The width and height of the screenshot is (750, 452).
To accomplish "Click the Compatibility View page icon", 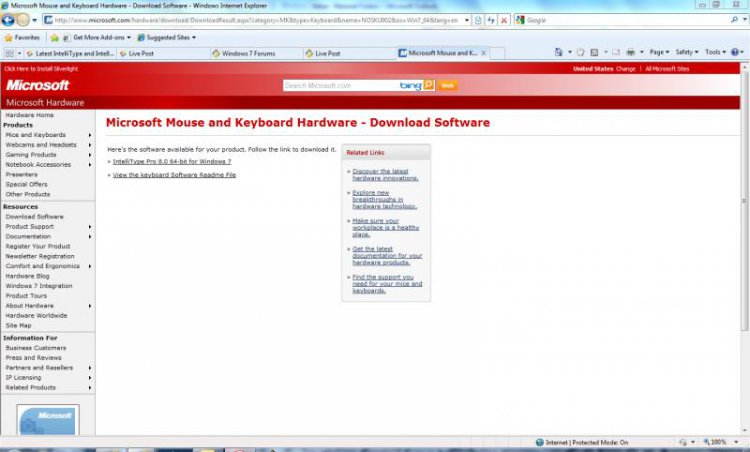I will click(478, 20).
